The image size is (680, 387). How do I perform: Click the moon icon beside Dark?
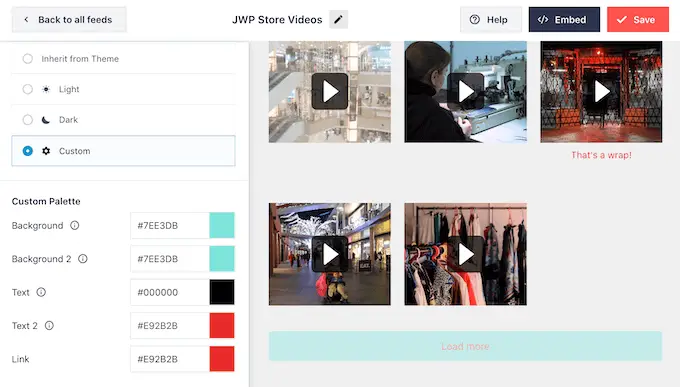pos(46,120)
